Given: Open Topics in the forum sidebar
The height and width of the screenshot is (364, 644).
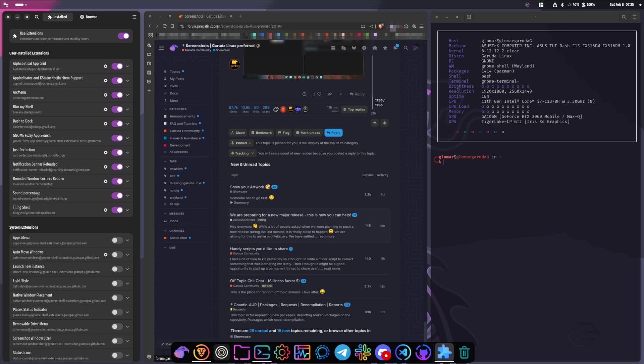Looking at the screenshot, I should click(175, 72).
